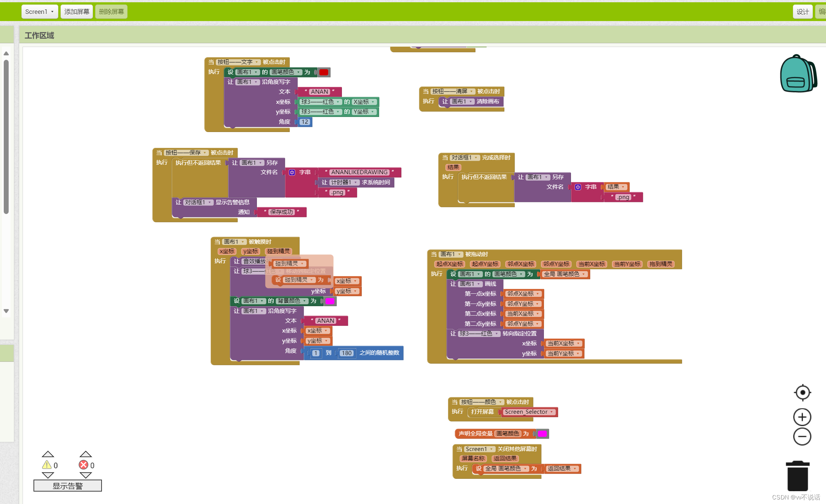Click the center workspace target icon

coord(802,393)
